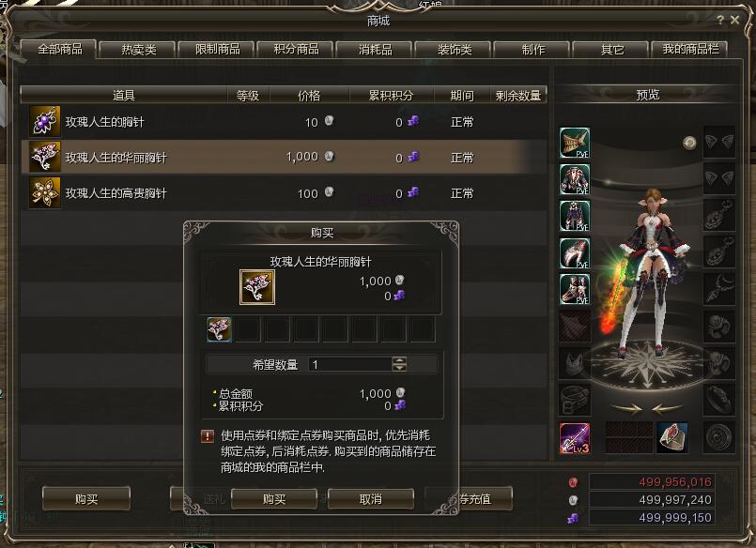This screenshot has height=548, width=756.
Task: Select the red gem ring icon in preview
Action: pos(672,437)
